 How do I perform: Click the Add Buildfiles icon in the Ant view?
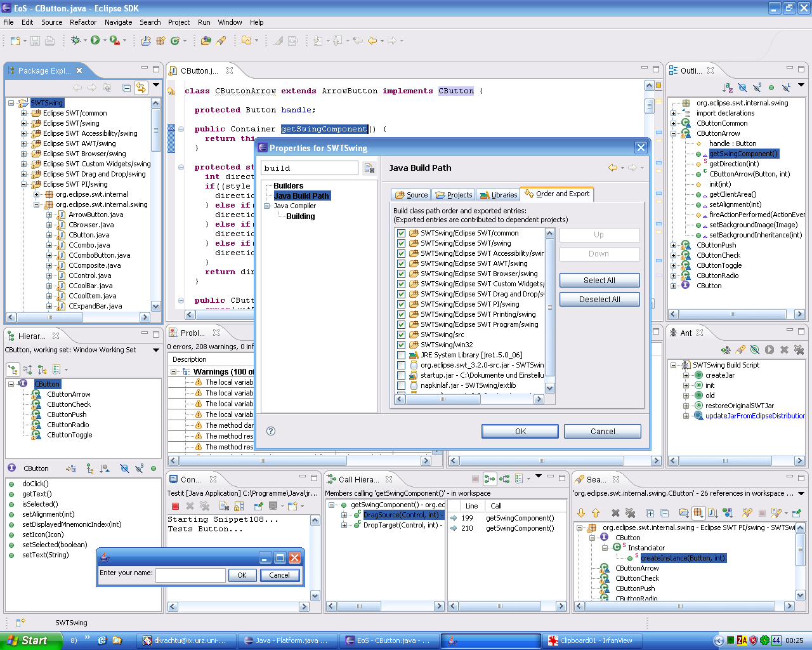(x=726, y=350)
